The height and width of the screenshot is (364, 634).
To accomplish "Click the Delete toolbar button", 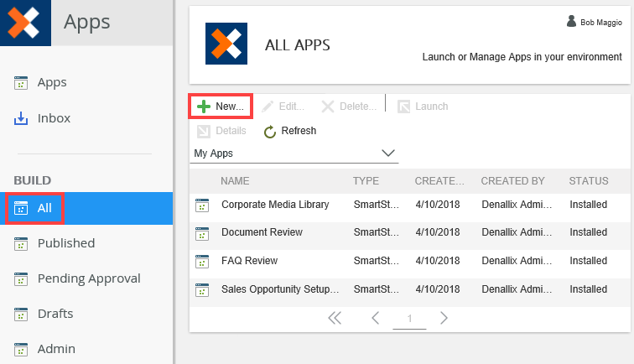I will 349,107.
